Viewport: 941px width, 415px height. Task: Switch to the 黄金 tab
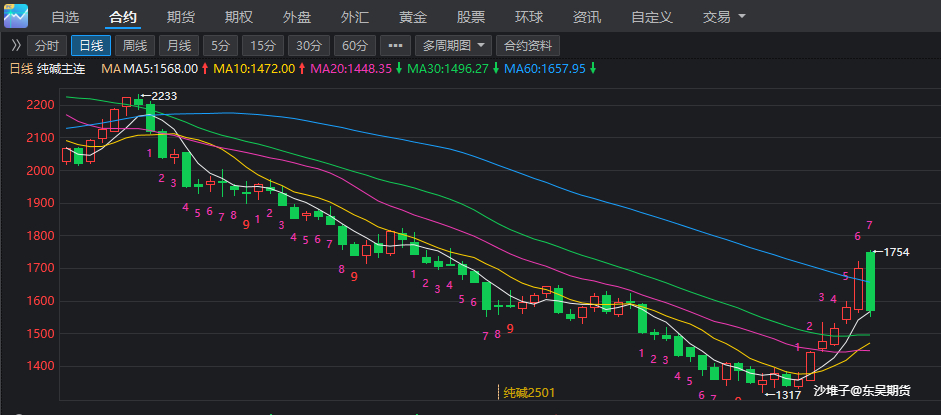point(413,17)
